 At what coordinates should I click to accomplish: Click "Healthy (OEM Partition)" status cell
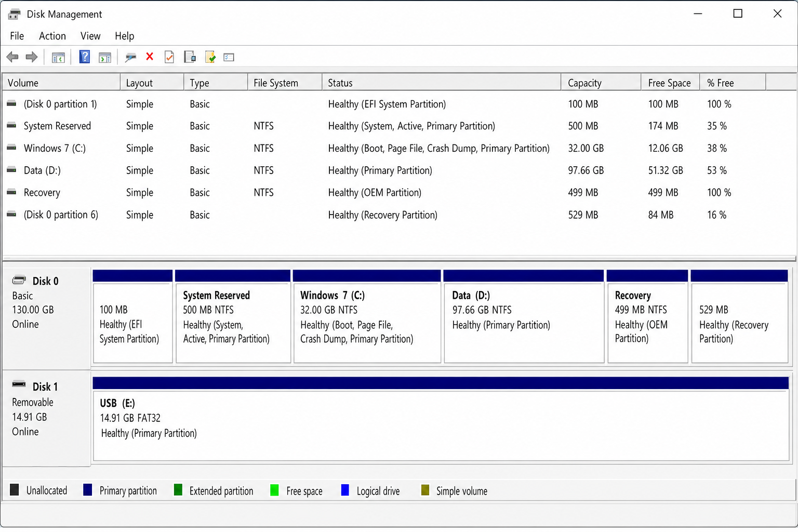point(375,192)
